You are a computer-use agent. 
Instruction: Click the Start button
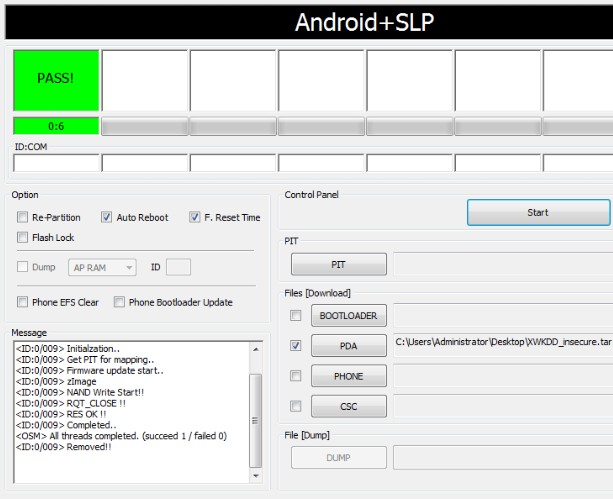pos(538,212)
